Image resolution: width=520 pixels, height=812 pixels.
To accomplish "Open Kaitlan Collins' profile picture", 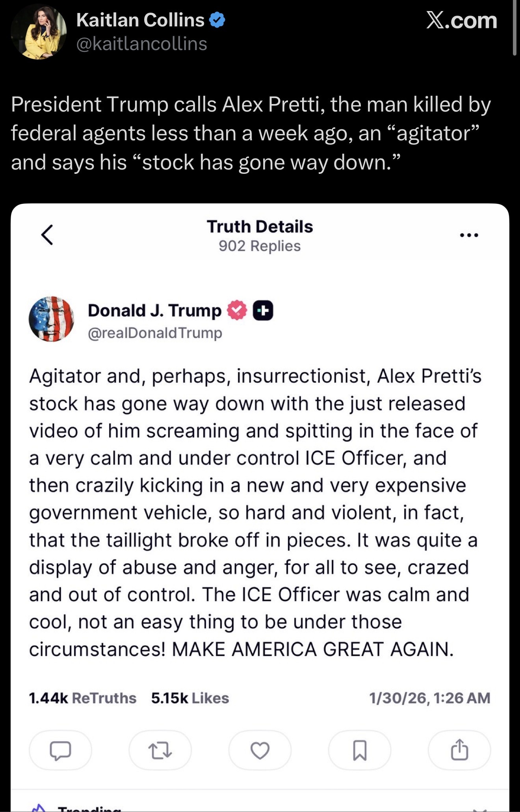I will coord(39,32).
